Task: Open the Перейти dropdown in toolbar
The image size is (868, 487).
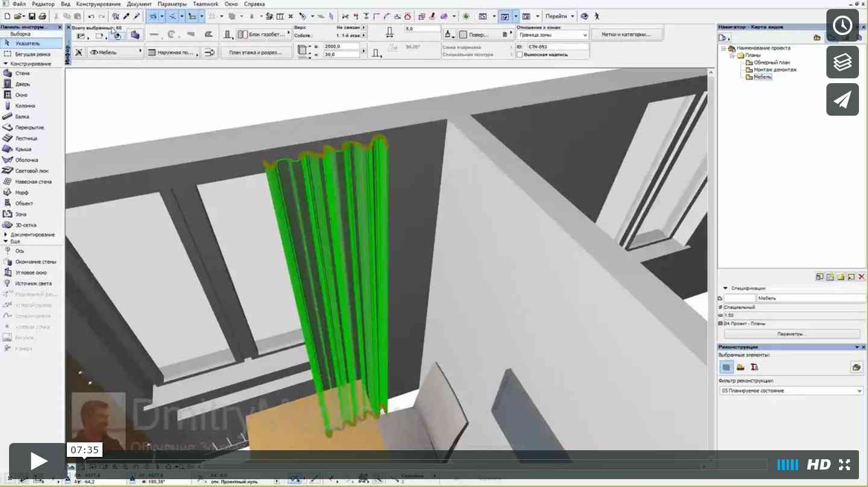Action: 560,16
